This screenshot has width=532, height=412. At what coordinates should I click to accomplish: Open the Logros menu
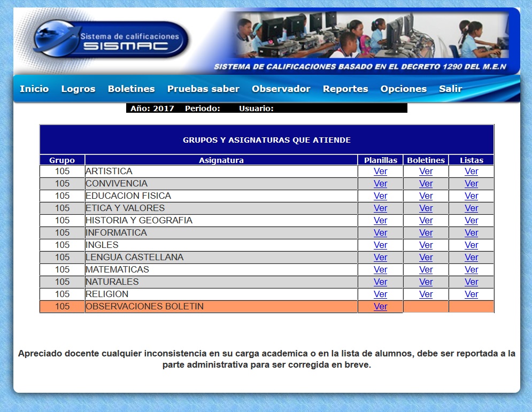coord(79,89)
